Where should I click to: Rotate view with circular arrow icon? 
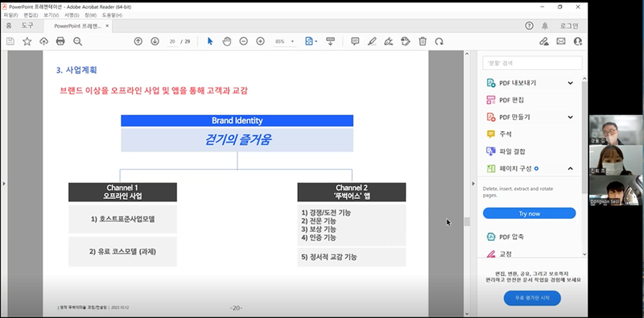point(439,41)
